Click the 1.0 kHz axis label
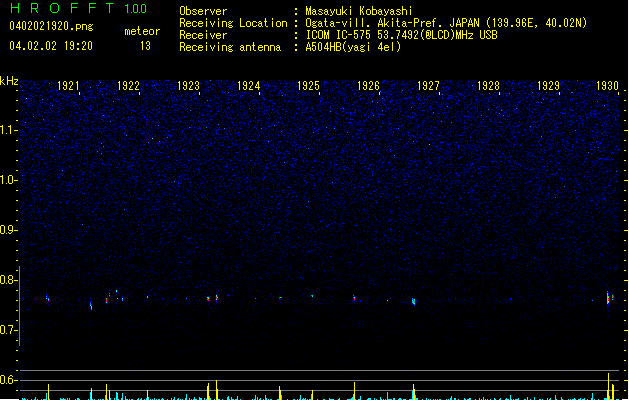This screenshot has height=400, width=629. coord(9,180)
